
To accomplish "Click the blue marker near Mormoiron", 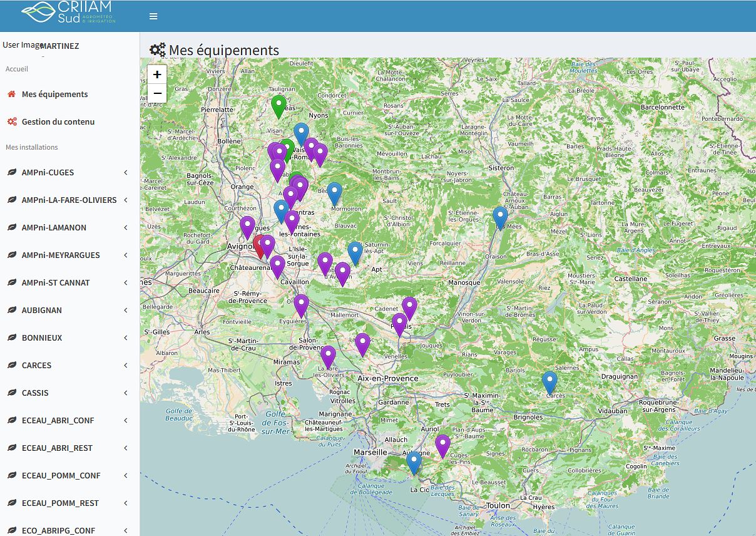I will (335, 193).
